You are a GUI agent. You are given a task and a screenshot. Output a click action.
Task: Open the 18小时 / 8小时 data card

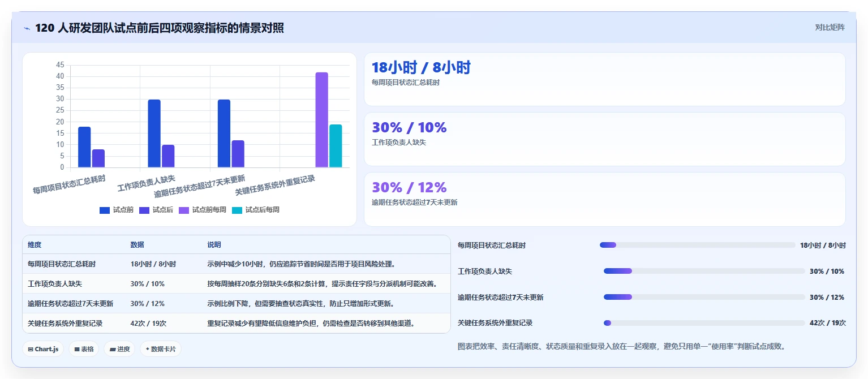click(x=605, y=79)
